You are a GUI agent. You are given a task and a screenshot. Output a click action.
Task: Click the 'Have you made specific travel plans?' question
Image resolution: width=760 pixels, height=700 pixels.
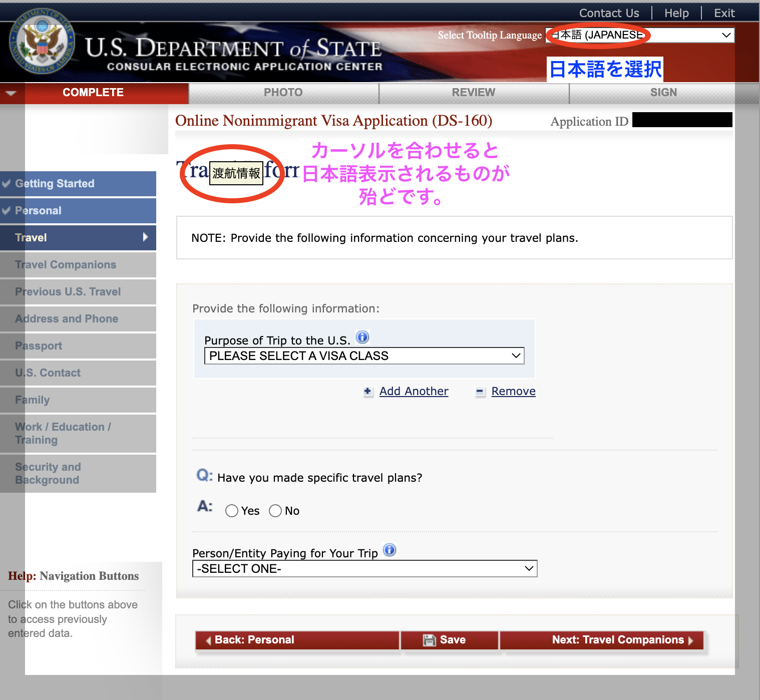coord(319,478)
